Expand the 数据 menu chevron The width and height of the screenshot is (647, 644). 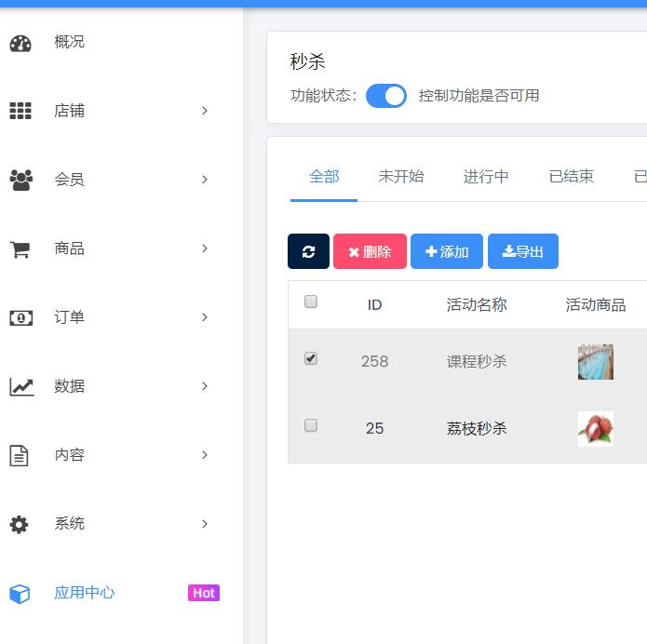[205, 386]
